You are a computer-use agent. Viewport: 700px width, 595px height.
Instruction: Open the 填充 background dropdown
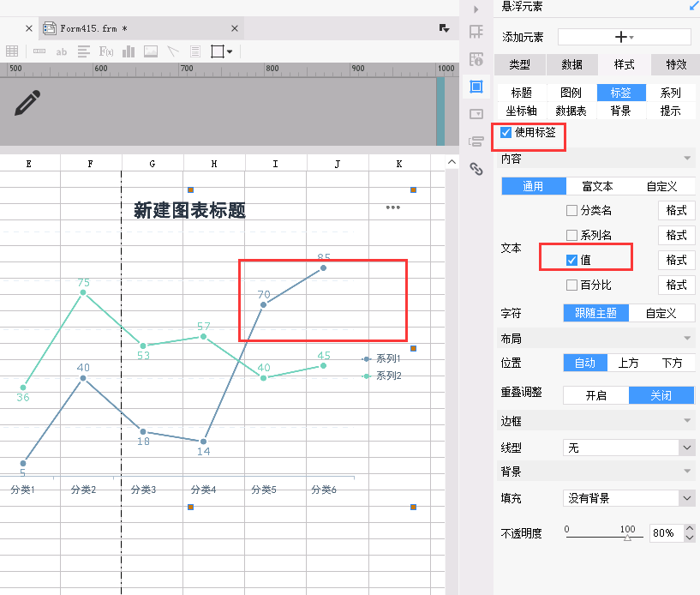(x=628, y=498)
